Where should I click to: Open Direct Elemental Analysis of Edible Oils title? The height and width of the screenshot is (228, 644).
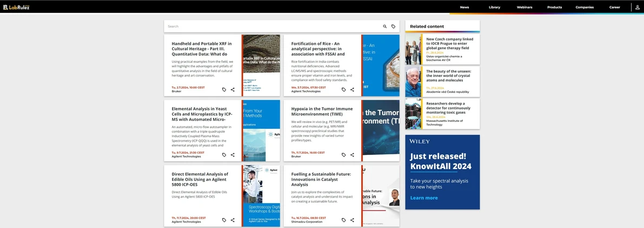[200, 179]
